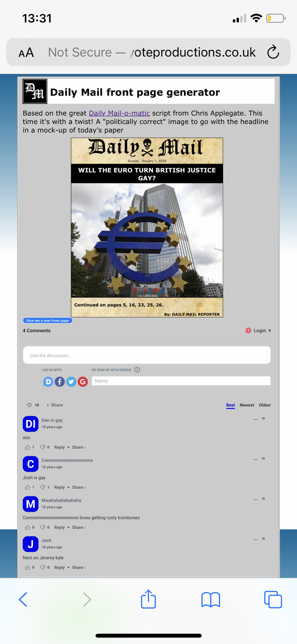The image size is (297, 644).
Task: Sort comments by Best
Action: [230, 405]
